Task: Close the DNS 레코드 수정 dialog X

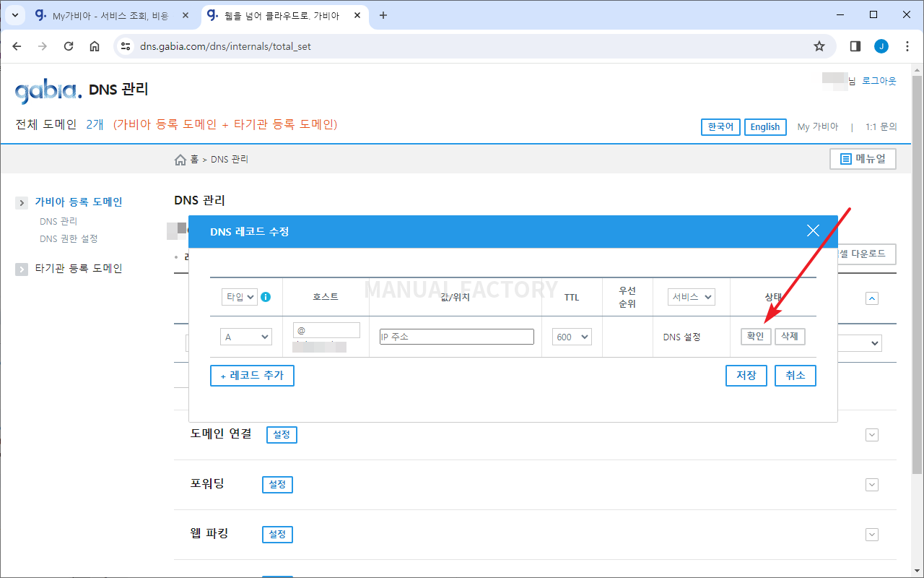Action: pos(814,231)
